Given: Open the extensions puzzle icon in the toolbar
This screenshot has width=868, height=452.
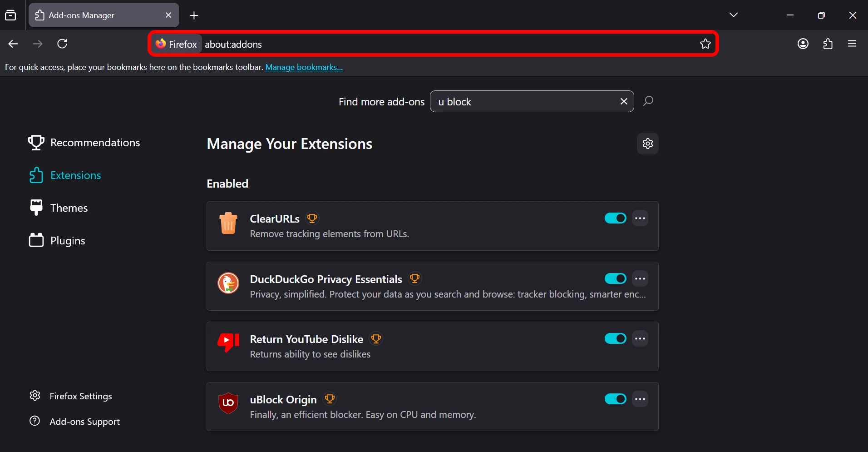Looking at the screenshot, I should pos(828,44).
